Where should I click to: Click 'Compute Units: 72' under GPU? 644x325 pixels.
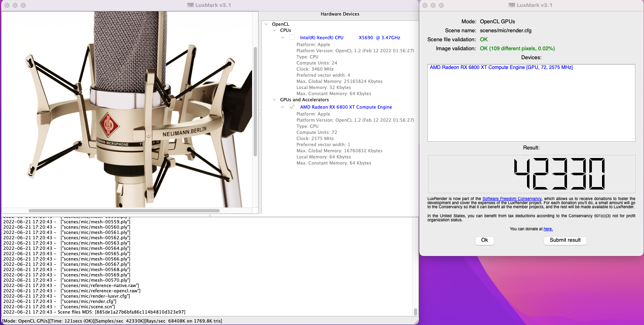pyautogui.click(x=317, y=132)
